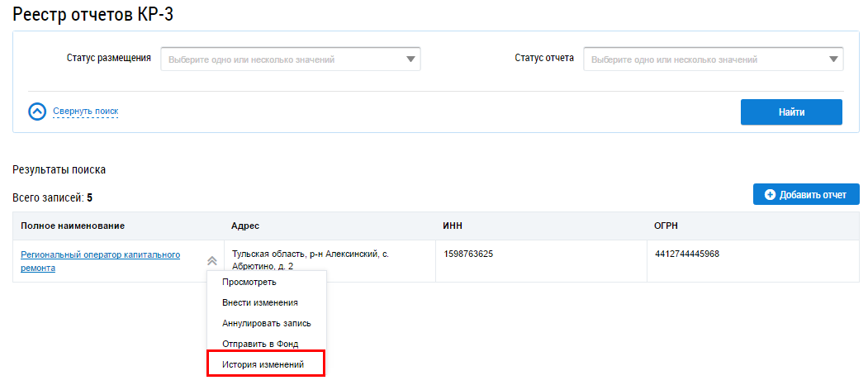Click inside the Статус отчета selection field

pos(704,59)
